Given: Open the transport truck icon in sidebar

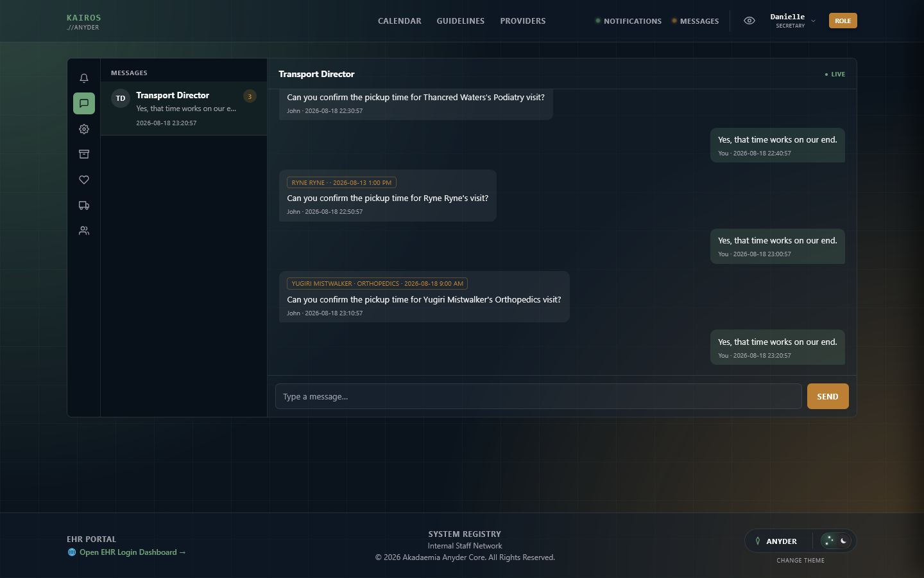Looking at the screenshot, I should click(x=84, y=206).
